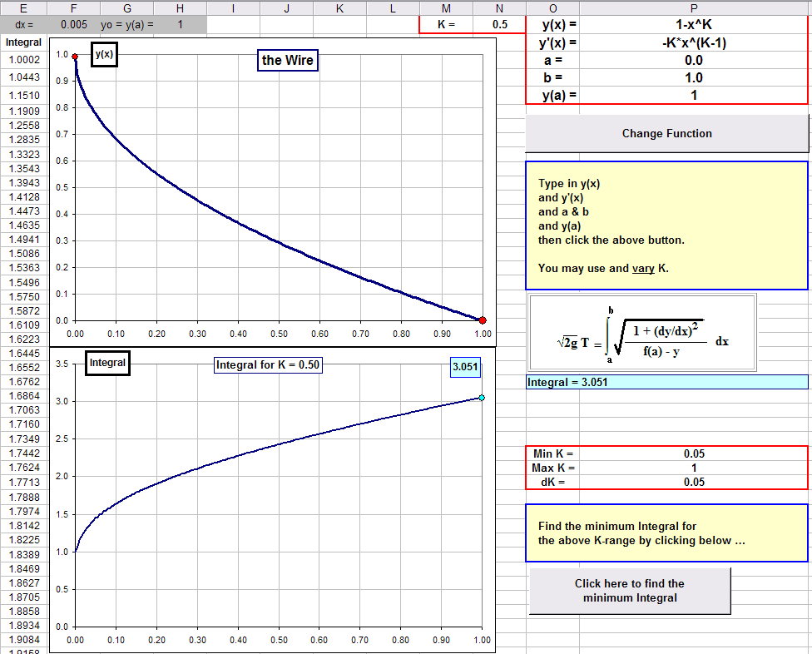Select column M header
812x654 pixels.
446,8
